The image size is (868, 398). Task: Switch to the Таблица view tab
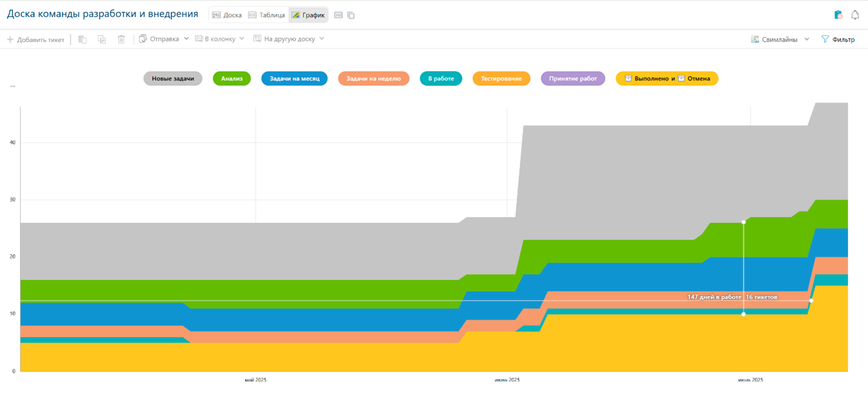point(266,15)
